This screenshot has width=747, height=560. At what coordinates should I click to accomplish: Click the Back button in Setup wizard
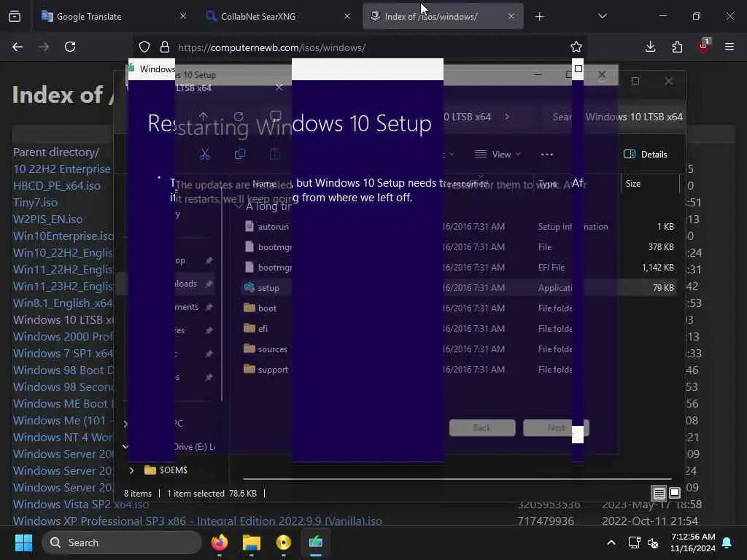pyautogui.click(x=482, y=427)
